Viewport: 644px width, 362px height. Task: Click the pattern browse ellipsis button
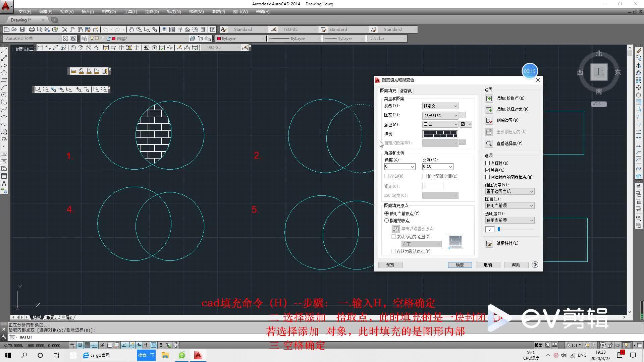[x=462, y=115]
